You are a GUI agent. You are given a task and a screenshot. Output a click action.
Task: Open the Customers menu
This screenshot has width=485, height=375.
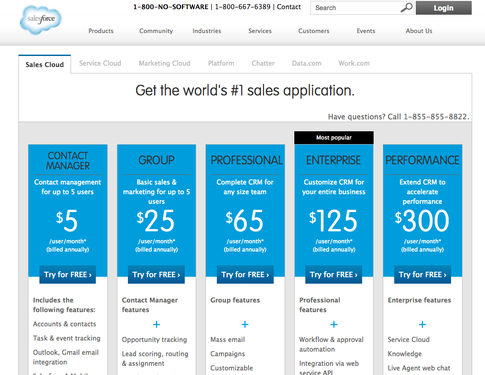[x=314, y=31]
